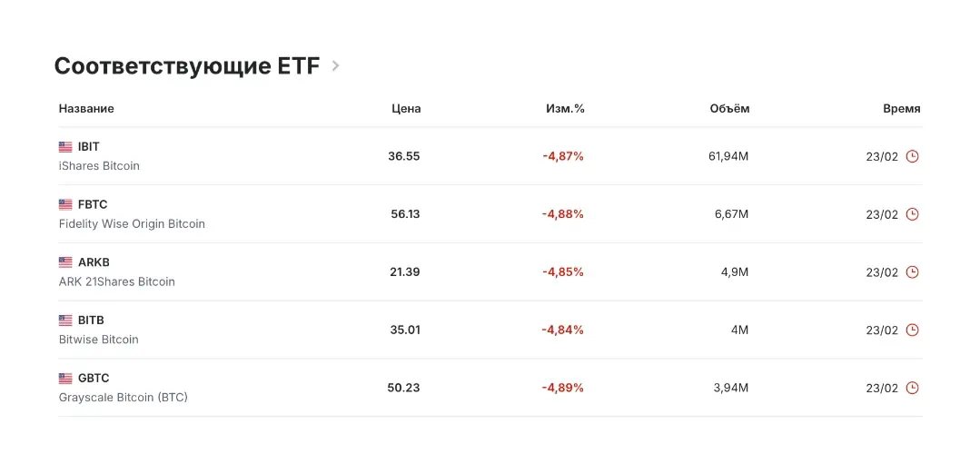Sort by the Время column header
The height and width of the screenshot is (454, 980).
click(x=901, y=109)
